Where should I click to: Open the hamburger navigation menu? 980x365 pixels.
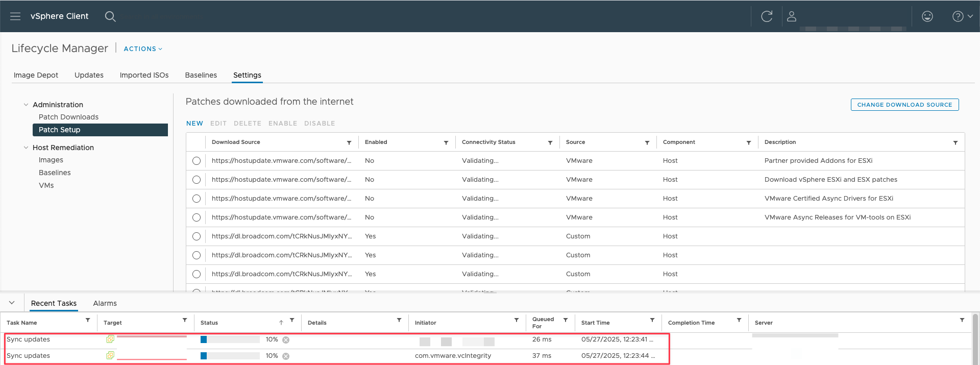[x=15, y=16]
